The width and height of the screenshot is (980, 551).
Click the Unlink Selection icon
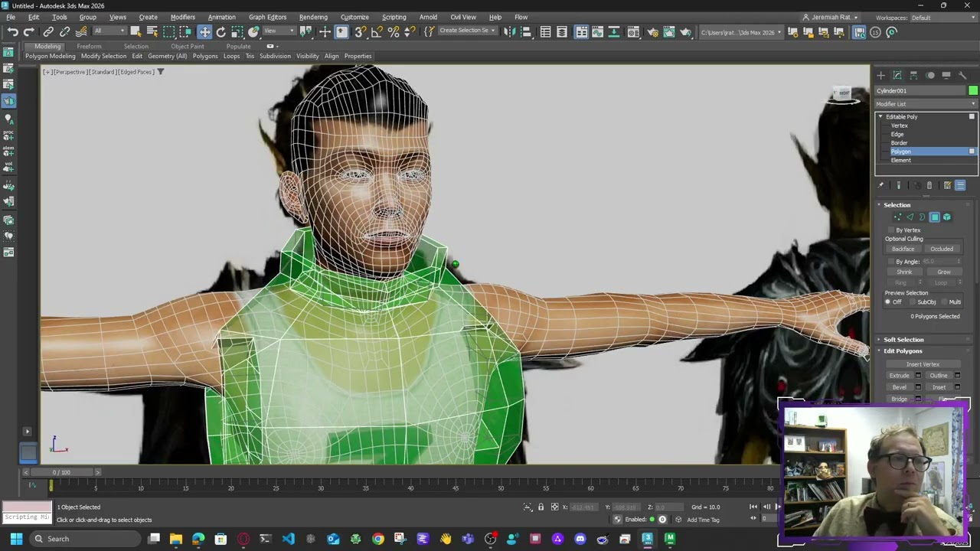pyautogui.click(x=65, y=31)
